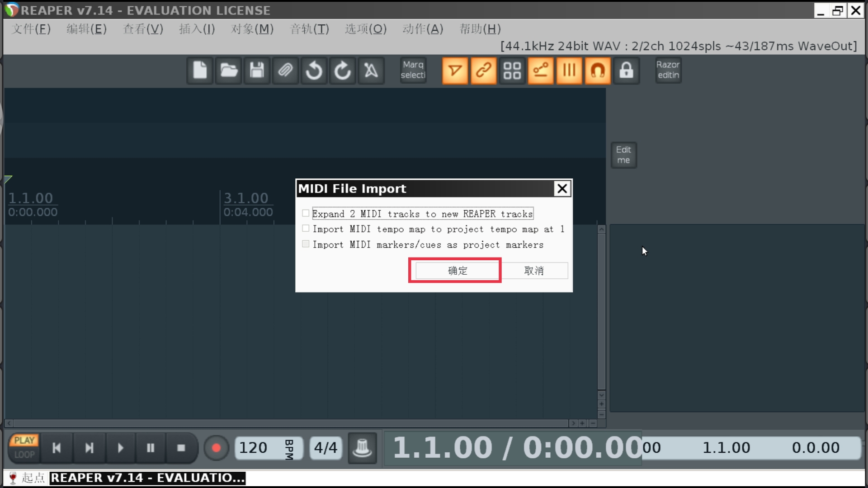Close the MIDI File Import dialog

(x=562, y=188)
